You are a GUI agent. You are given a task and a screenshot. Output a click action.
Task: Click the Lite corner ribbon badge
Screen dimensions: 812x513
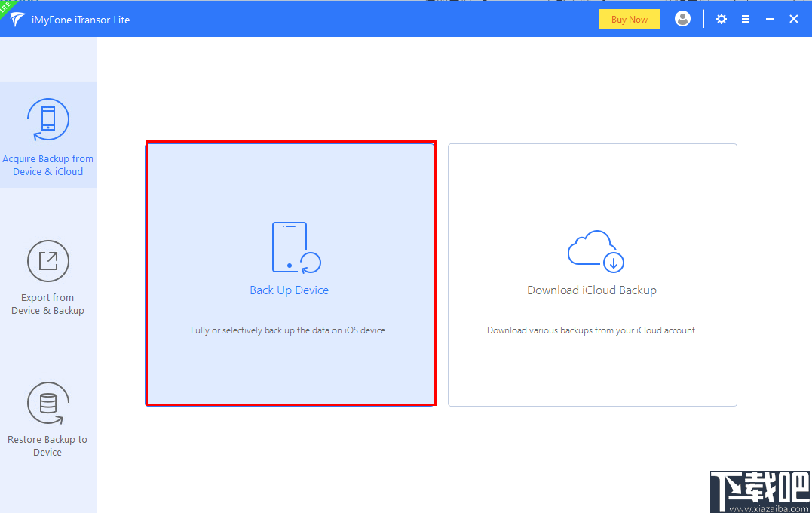click(x=6, y=8)
